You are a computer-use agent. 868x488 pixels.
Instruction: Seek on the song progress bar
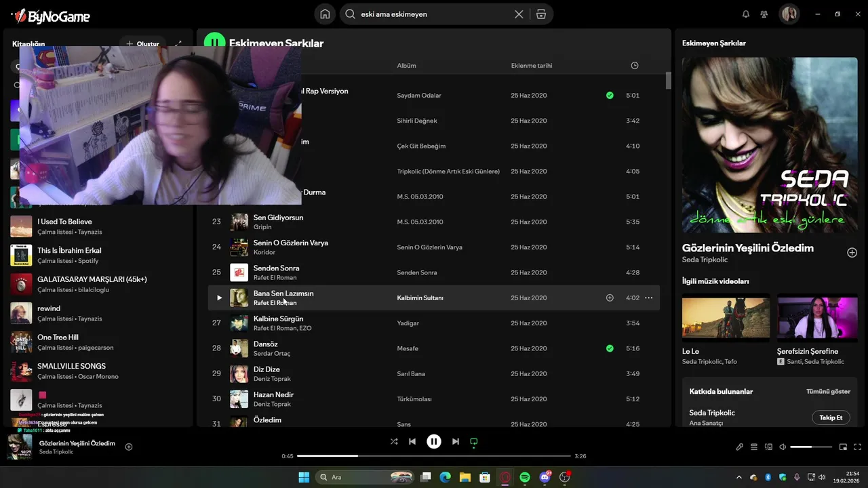pos(434,456)
